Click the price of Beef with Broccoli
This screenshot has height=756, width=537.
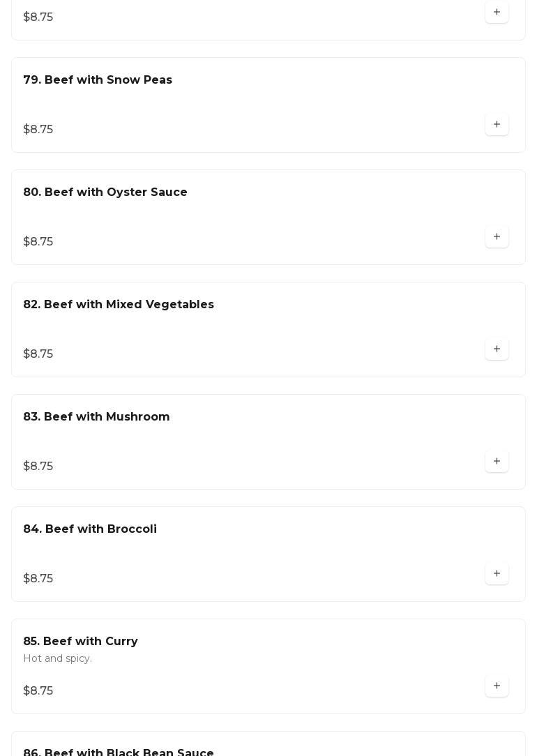point(38,579)
